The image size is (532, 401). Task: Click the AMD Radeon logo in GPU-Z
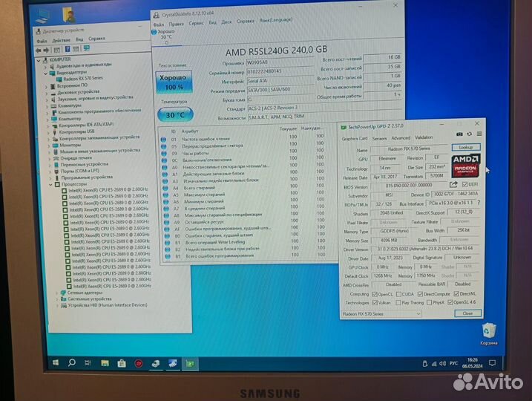point(466,166)
